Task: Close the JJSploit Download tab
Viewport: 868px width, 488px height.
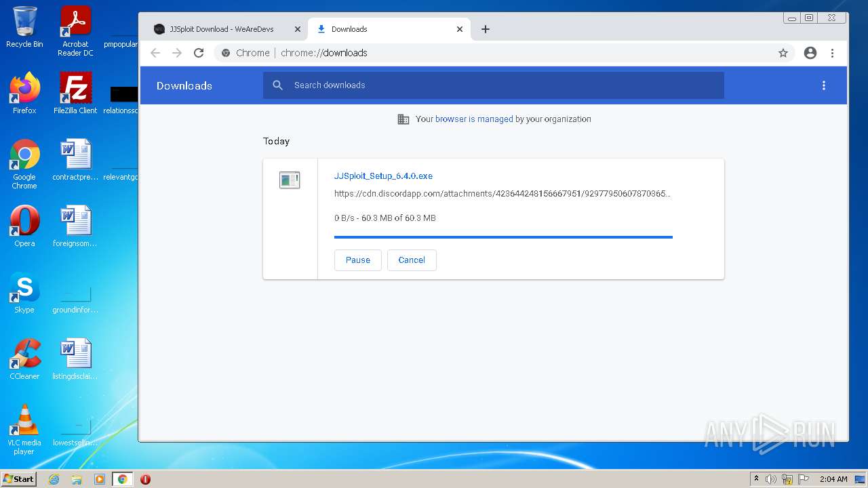Action: click(297, 29)
